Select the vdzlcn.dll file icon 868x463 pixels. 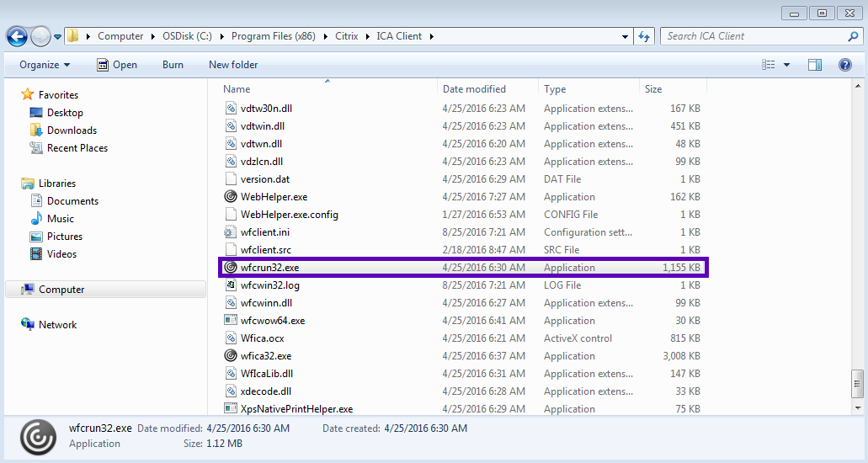click(x=231, y=161)
